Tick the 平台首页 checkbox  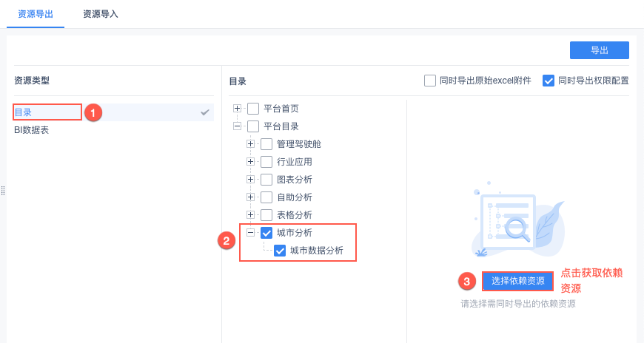[253, 109]
